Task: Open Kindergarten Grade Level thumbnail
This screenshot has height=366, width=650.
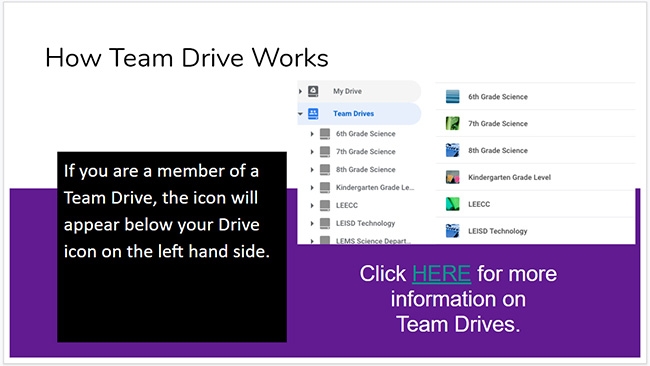Action: 453,177
